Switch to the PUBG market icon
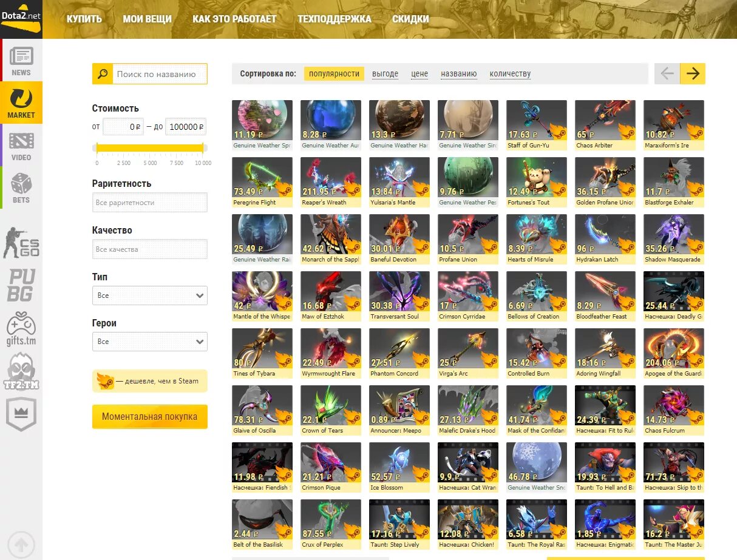 click(21, 286)
